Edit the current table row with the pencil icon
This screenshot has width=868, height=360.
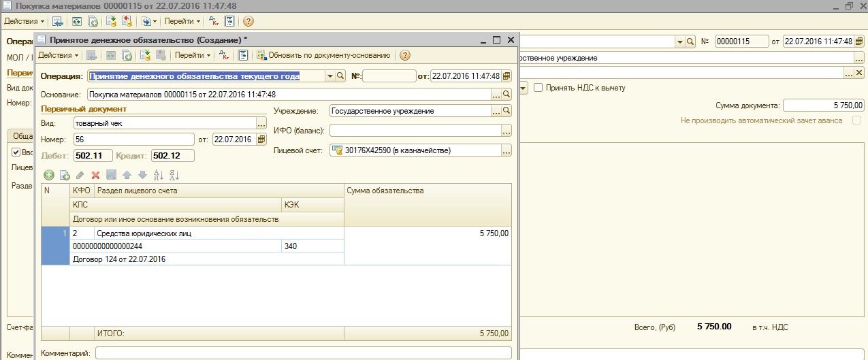click(80, 175)
